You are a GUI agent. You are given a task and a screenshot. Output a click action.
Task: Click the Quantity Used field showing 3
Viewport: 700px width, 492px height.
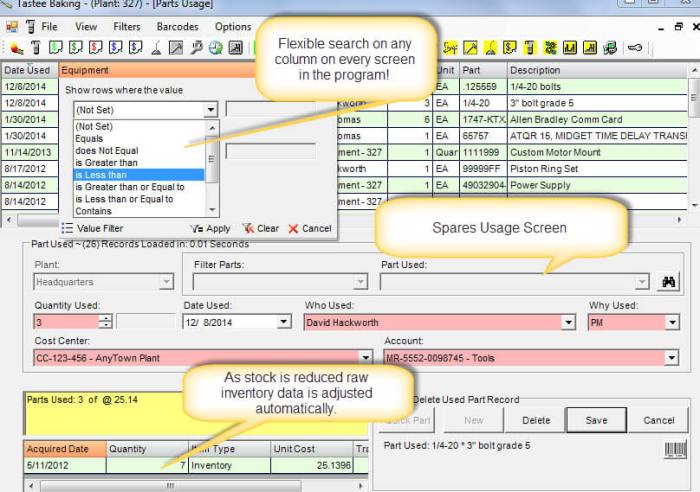[67, 322]
